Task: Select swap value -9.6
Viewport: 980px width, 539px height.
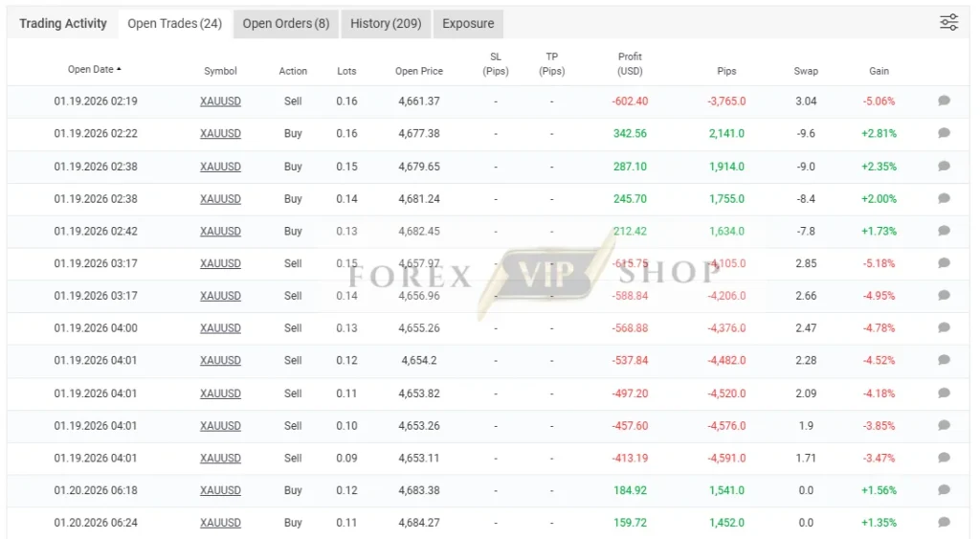Action: tap(806, 134)
